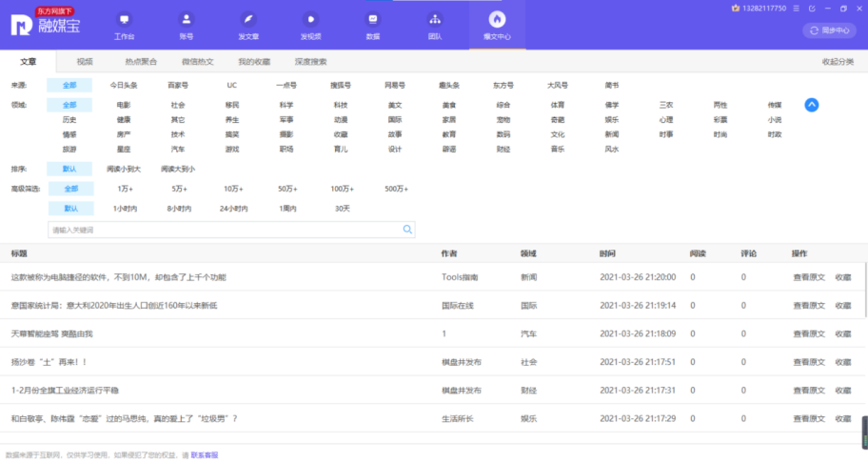This screenshot has height=463, width=868.
Task: Open the 数据 data icon
Action: point(372,25)
